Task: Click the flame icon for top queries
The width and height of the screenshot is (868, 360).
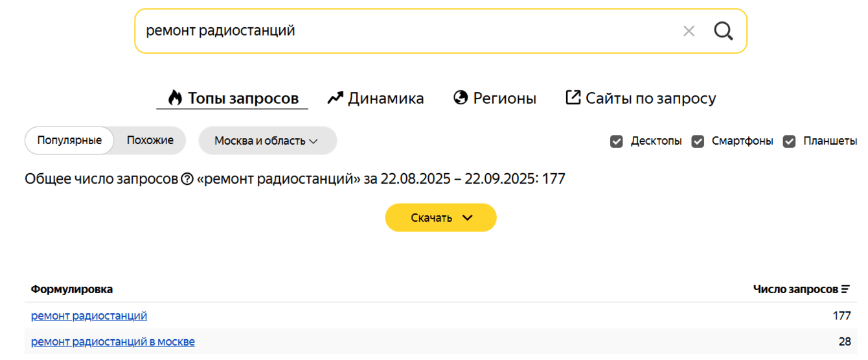Action: 175,98
